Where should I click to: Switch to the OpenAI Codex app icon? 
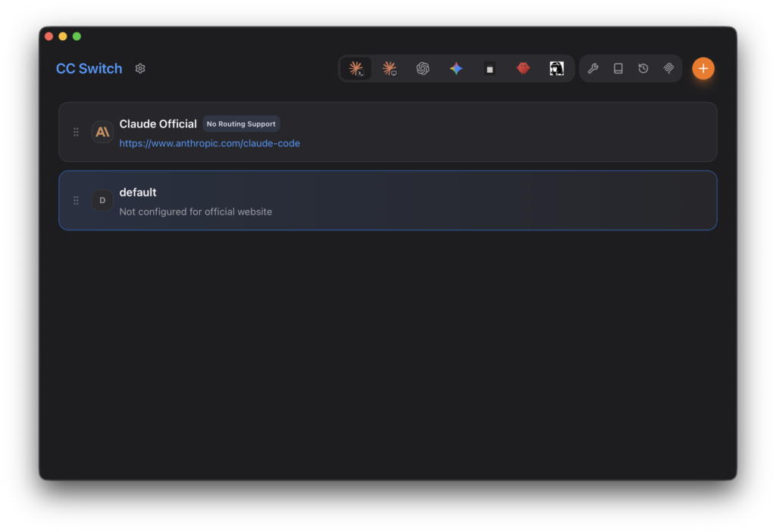[423, 68]
